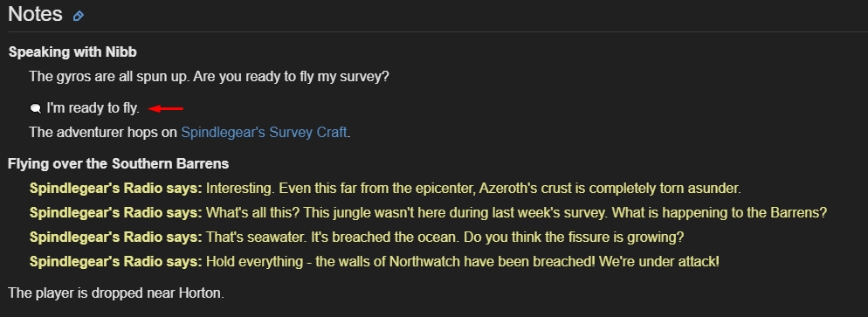Click the "Interesting. Even this far" quote text
Viewport: 868px width, 317px height.
point(473,188)
